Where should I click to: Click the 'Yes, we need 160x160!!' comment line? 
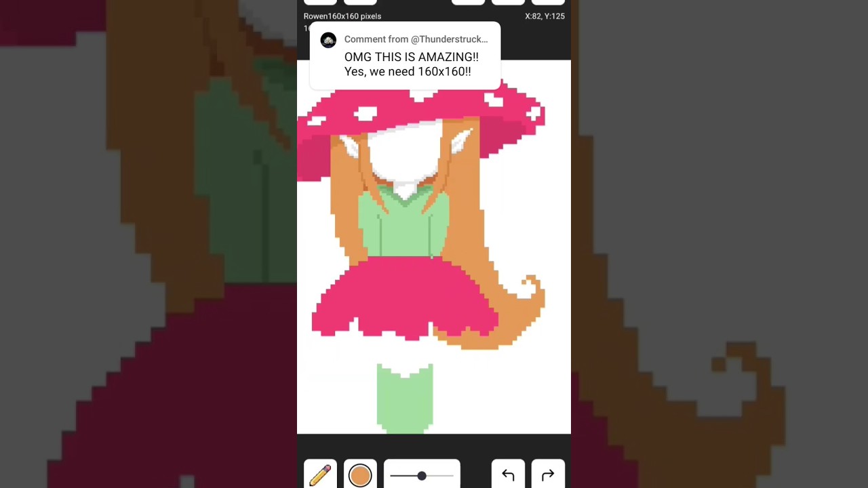[x=408, y=71]
